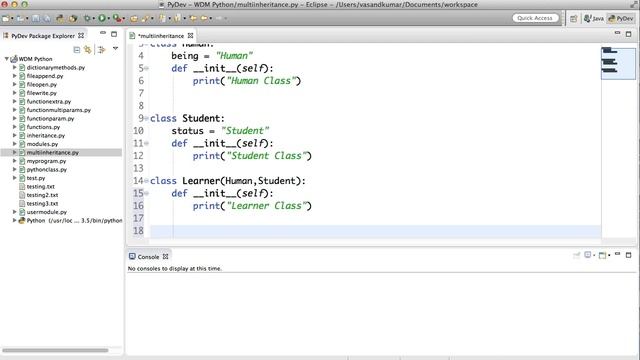Click Package Explorer horizontal scrollbar
Image resolution: width=640 pixels, height=360 pixels.
tap(56, 350)
